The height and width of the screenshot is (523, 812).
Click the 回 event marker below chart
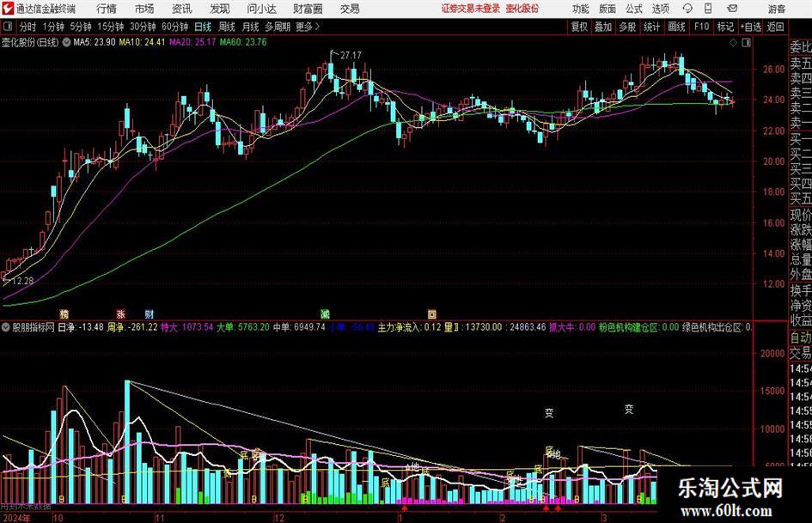432,313
